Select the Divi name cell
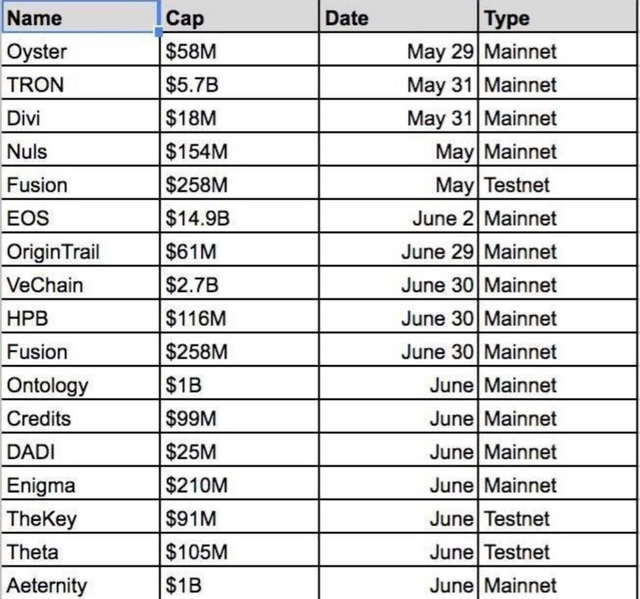Screen dimensions: 640x599 click(80, 116)
